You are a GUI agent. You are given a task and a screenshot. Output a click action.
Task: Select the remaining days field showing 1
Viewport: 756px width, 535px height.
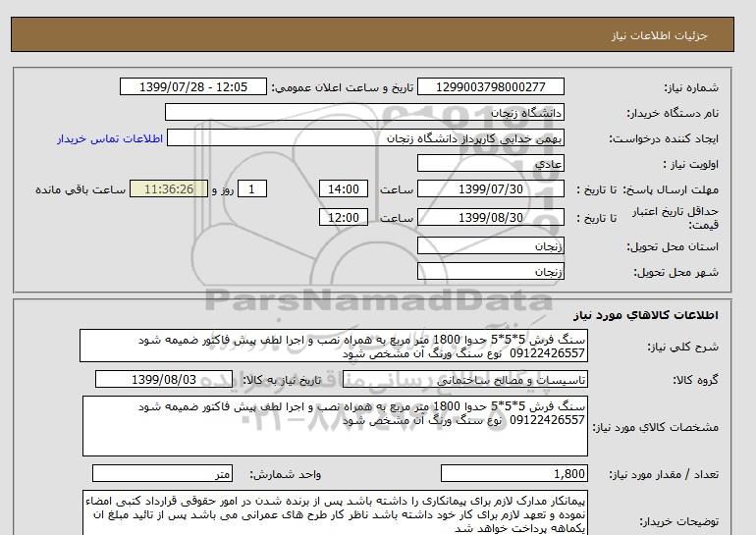pyautogui.click(x=251, y=188)
